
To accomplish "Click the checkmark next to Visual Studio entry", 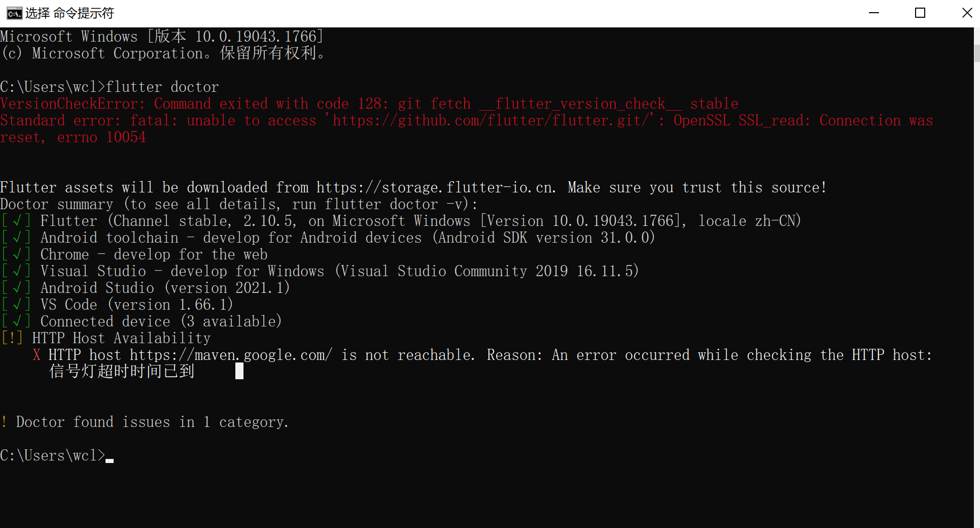I will click(x=17, y=271).
